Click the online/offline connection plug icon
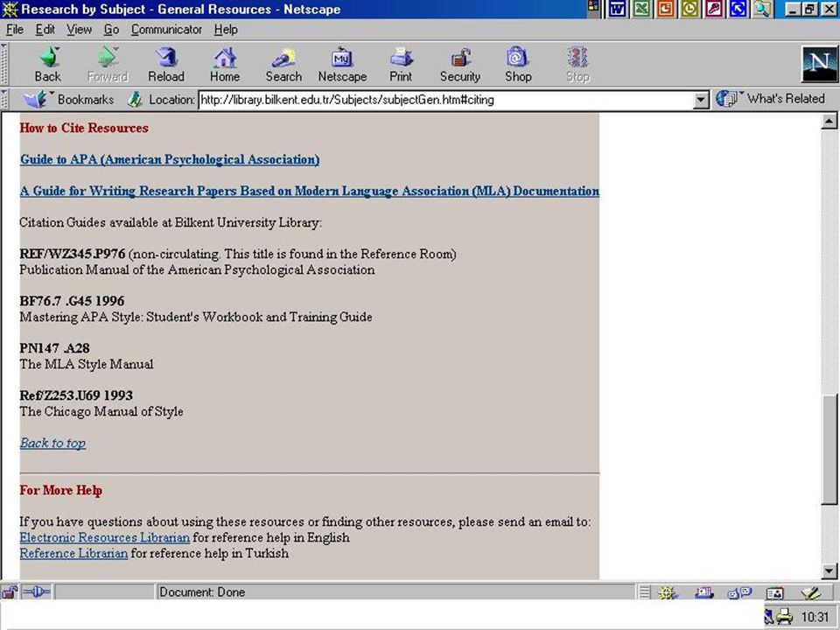The width and height of the screenshot is (840, 630). pyautogui.click(x=37, y=592)
